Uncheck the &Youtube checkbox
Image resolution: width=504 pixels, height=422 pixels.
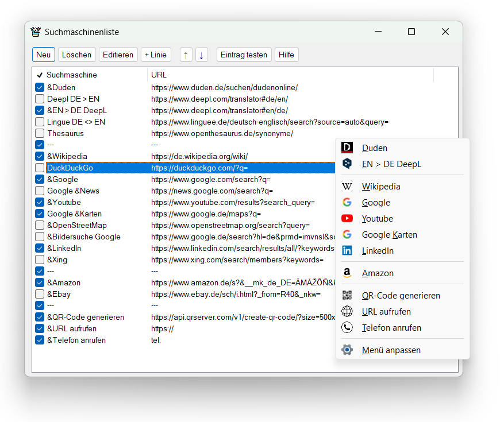(40, 202)
